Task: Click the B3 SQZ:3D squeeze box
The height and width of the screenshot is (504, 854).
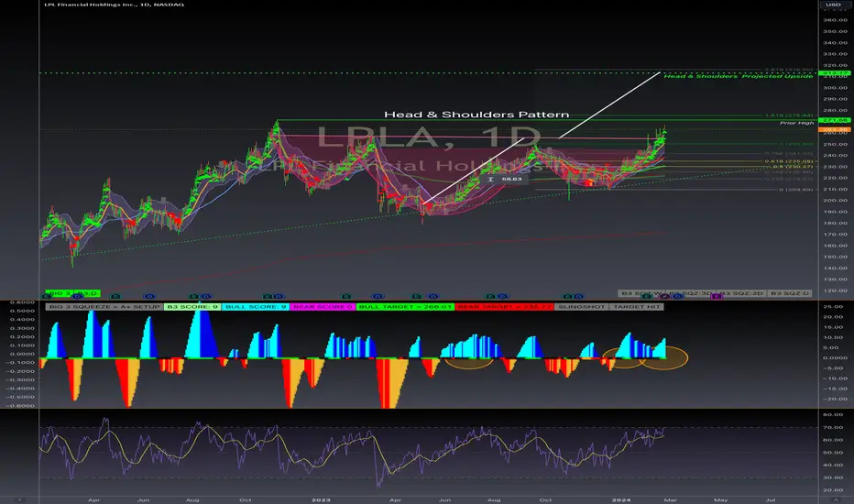Action: tap(692, 293)
